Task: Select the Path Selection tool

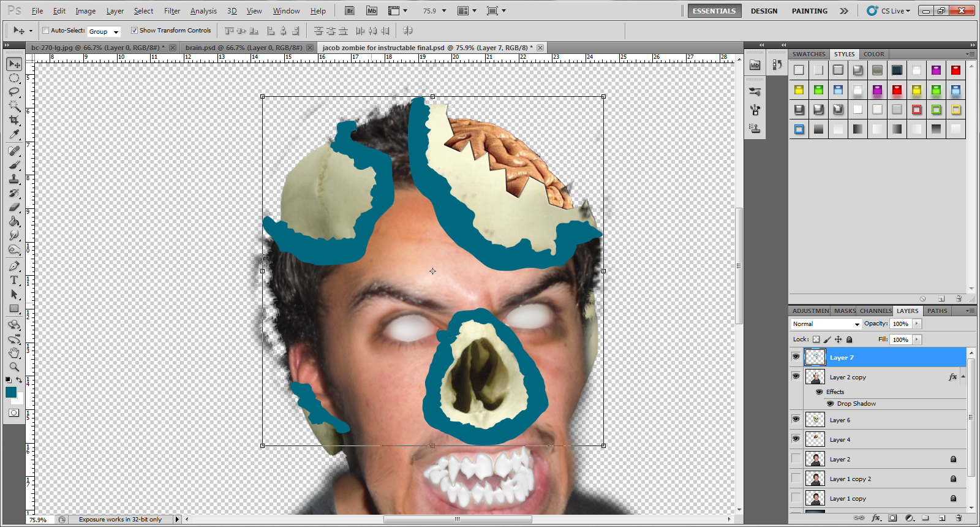Action: click(x=14, y=294)
